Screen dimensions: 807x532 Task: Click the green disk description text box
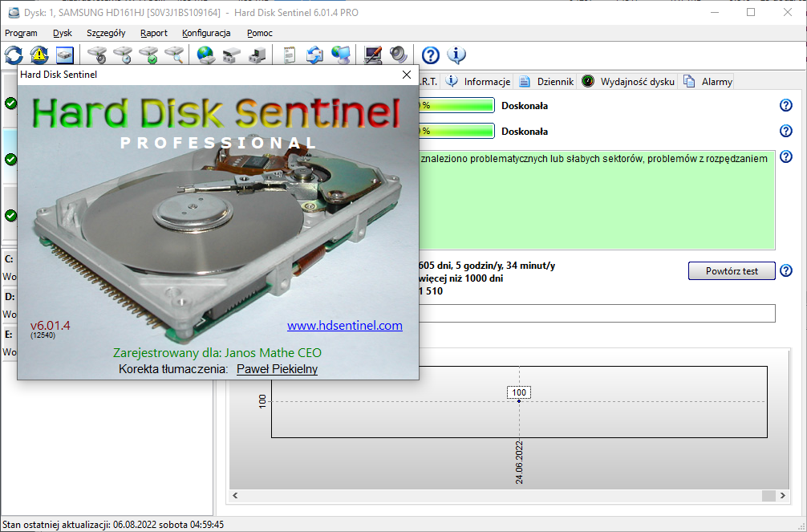click(597, 201)
